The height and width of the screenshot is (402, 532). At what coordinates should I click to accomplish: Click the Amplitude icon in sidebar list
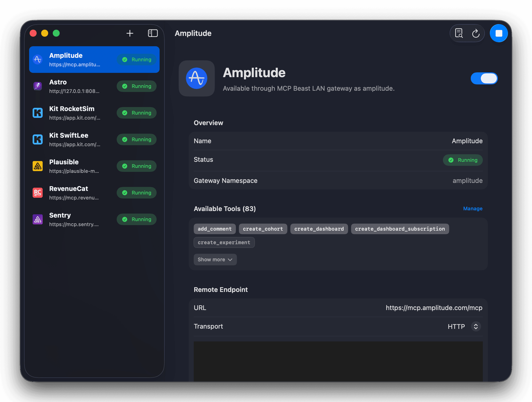click(x=38, y=60)
